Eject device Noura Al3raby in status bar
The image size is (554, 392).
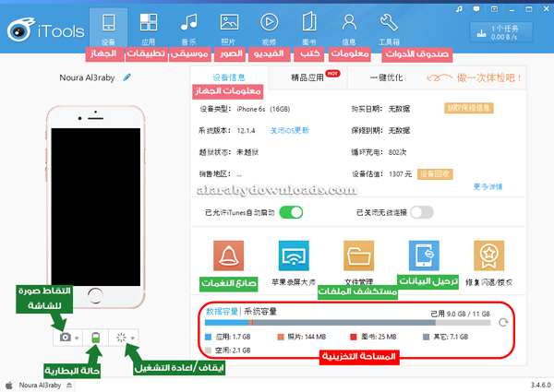coord(69,385)
